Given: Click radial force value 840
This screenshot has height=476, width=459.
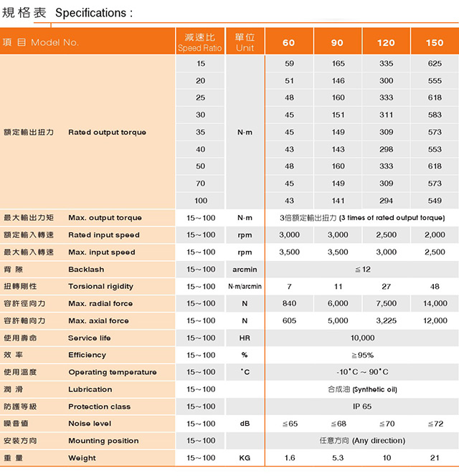Looking at the screenshot, I should (x=289, y=303).
